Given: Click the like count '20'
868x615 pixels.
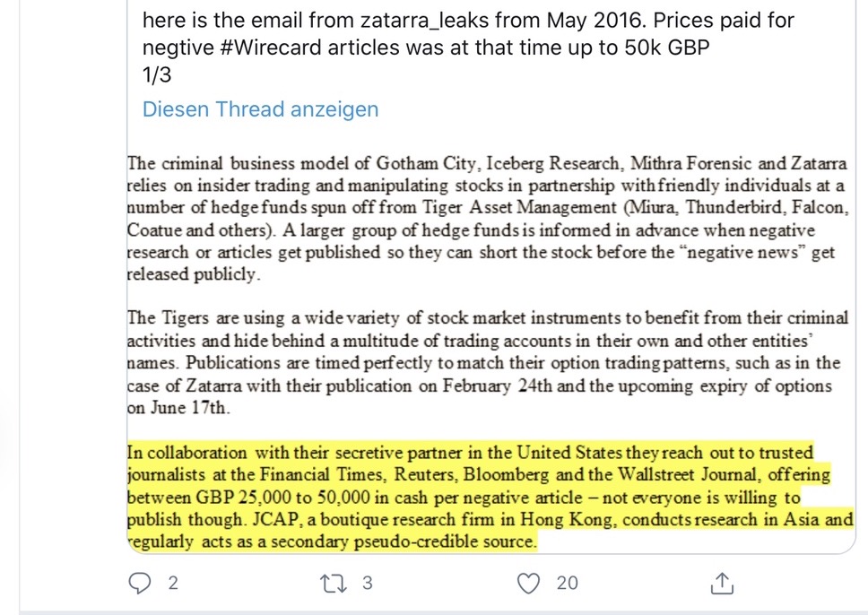Looking at the screenshot, I should 567,584.
